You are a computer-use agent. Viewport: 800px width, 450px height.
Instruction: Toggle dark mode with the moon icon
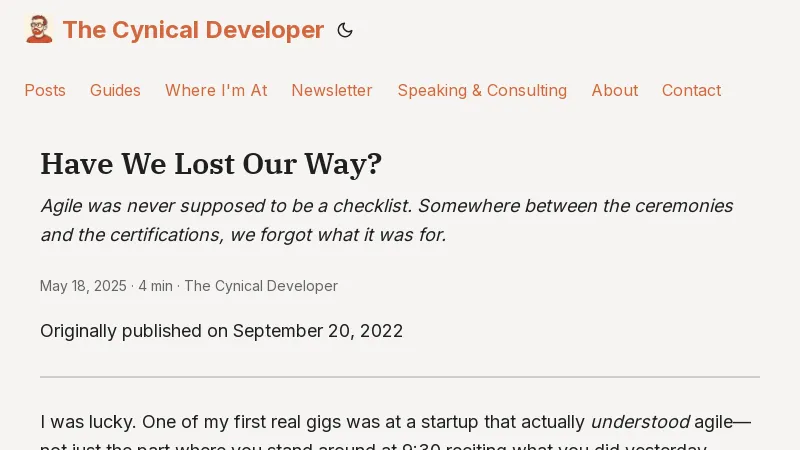[345, 30]
